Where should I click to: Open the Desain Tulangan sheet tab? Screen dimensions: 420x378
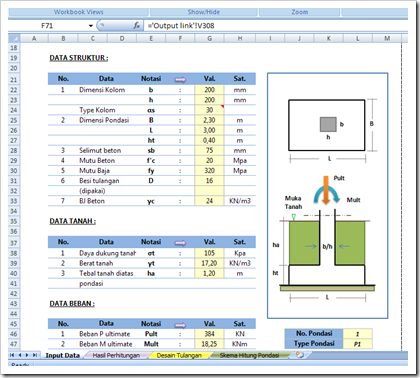[x=179, y=355]
